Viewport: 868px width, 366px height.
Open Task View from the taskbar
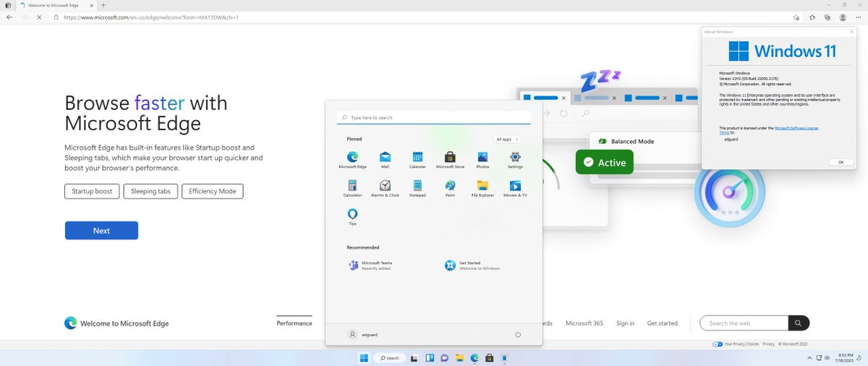[414, 358]
